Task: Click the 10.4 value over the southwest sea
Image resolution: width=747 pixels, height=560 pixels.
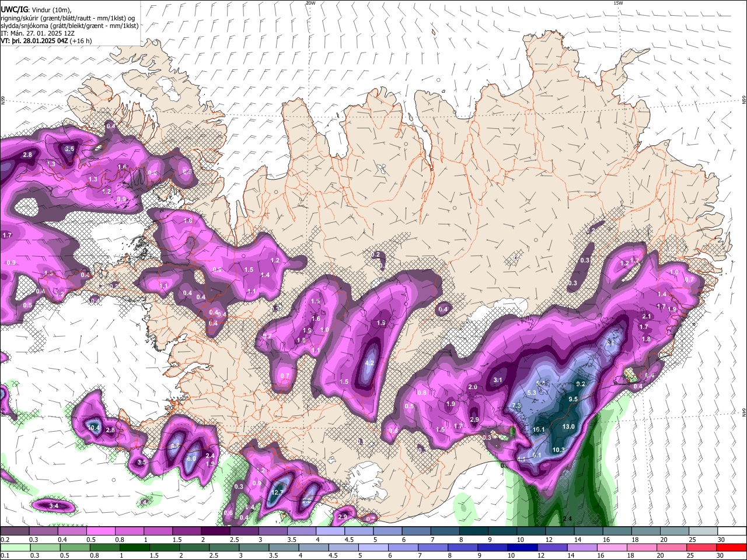Action: coord(94,428)
